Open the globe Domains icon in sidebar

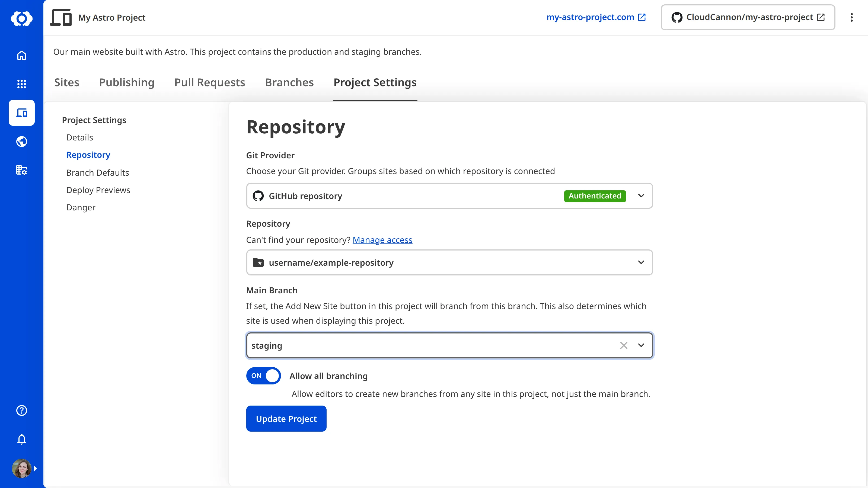[x=22, y=142]
